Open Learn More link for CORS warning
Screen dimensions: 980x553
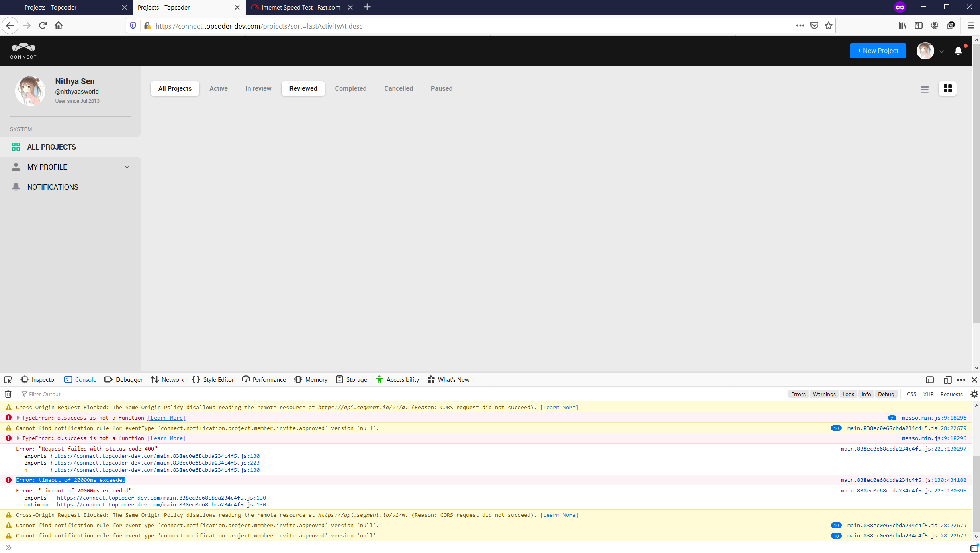click(559, 408)
